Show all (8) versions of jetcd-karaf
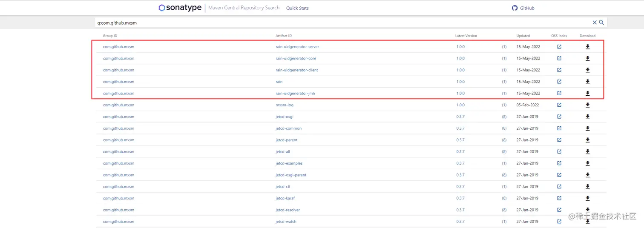The image size is (644, 228). pos(504,198)
